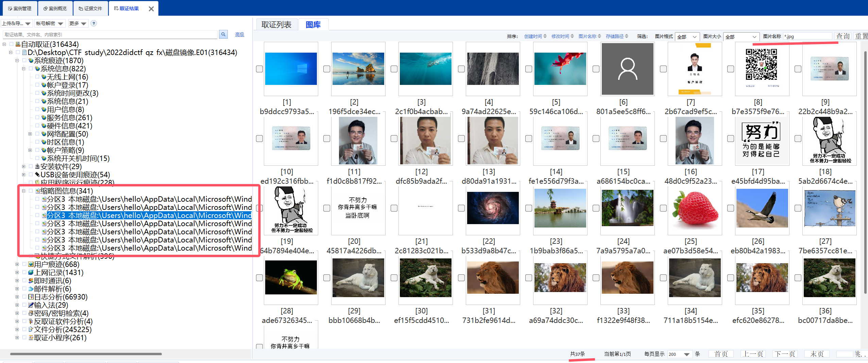Tick checkbox for image [6] 801a5ee5c8ff6
The image size is (868, 363).
(596, 69)
